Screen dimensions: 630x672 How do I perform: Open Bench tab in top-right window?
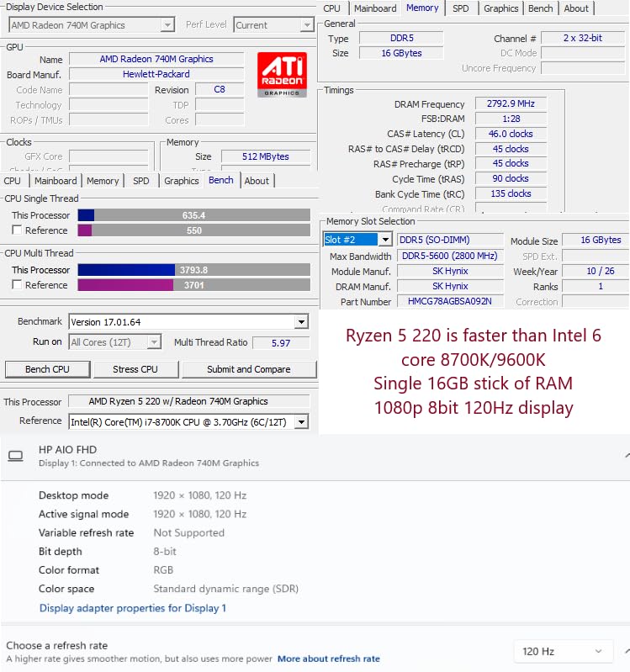coord(541,8)
